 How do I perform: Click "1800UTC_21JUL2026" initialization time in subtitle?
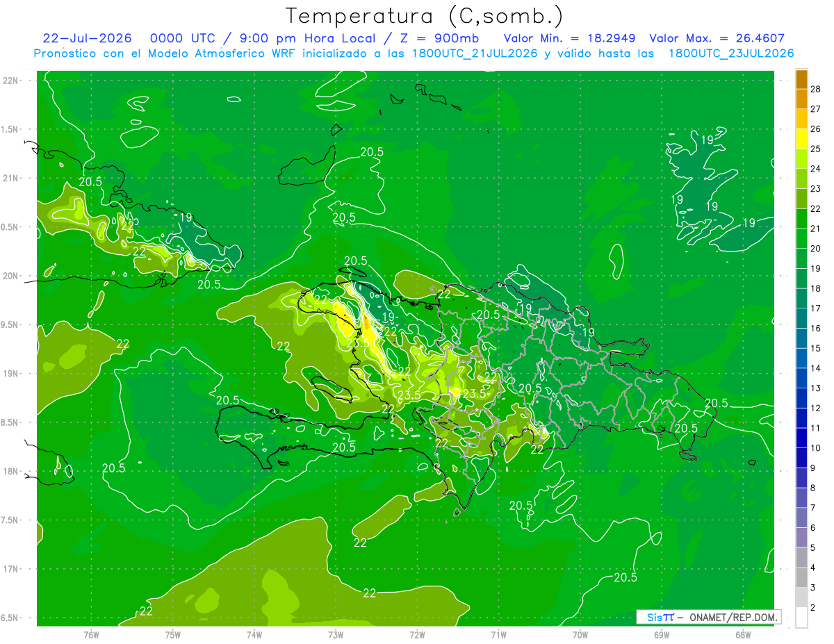475,53
